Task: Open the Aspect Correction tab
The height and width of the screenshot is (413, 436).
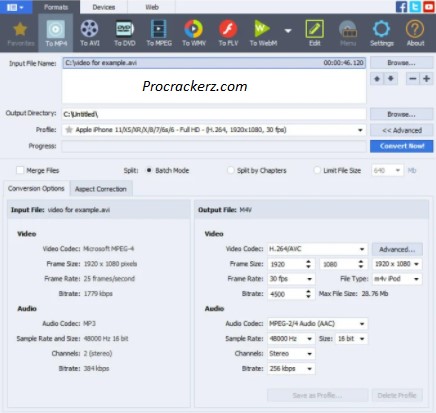Action: [101, 189]
